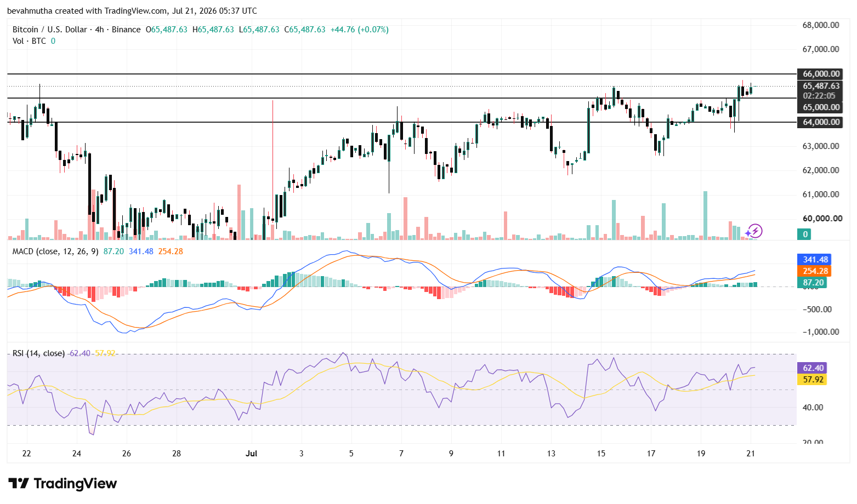The width and height of the screenshot is (857, 504).
Task: Click date 24 on the time axis
Action: click(77, 454)
